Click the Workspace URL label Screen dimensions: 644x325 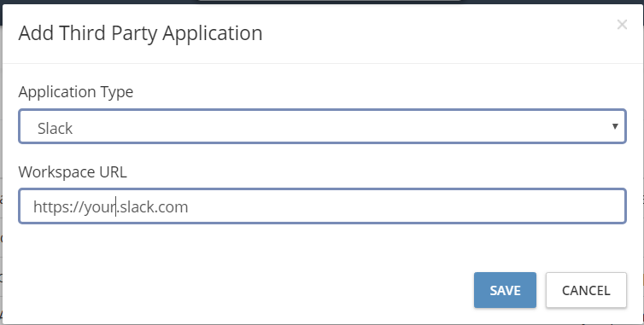point(73,172)
